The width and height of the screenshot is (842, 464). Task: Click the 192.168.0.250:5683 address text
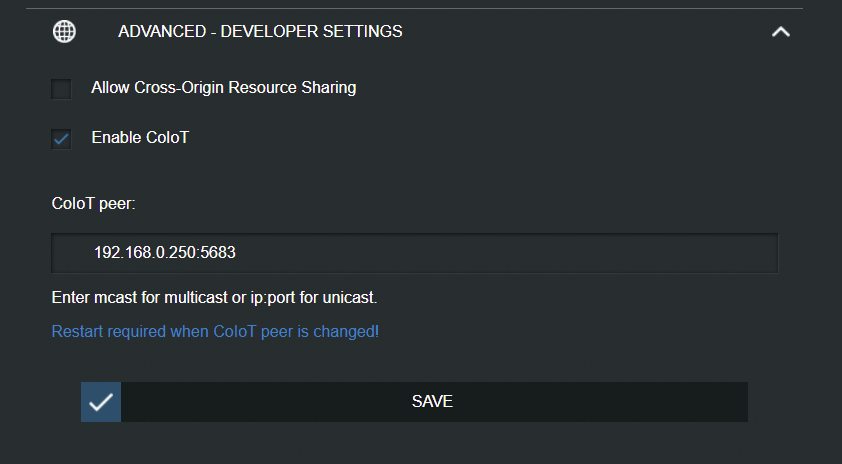coord(165,253)
